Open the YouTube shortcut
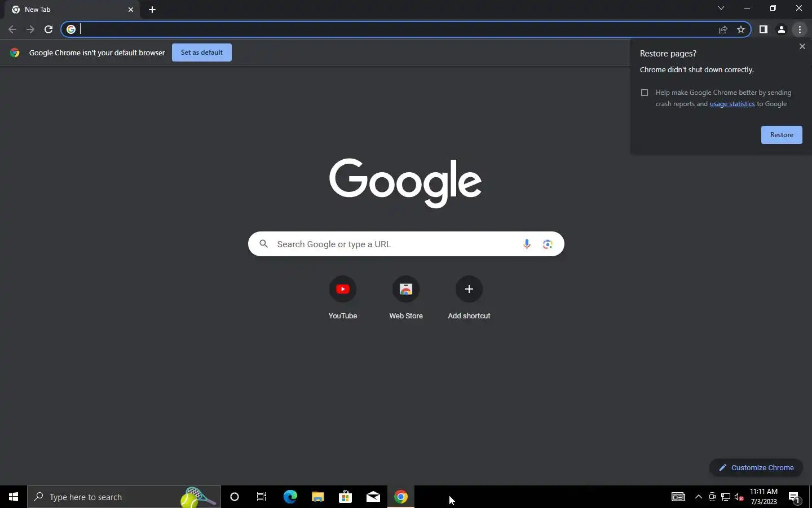The image size is (812, 508). tap(343, 298)
